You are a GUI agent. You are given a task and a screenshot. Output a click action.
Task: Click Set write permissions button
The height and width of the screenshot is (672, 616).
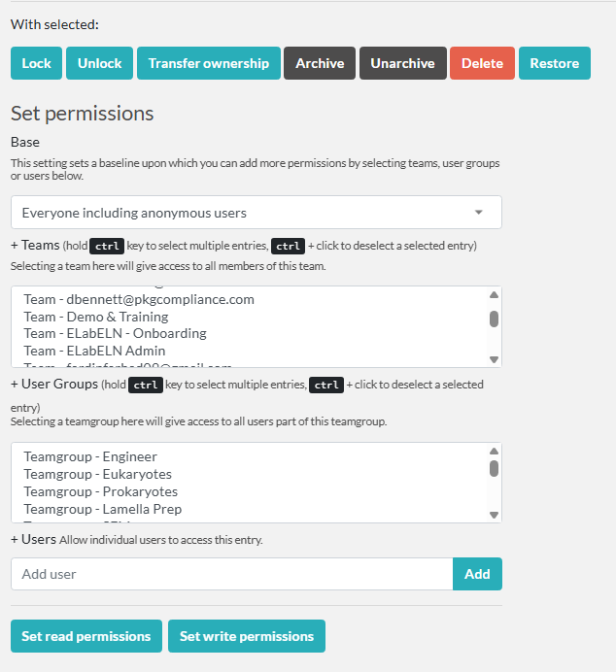click(x=247, y=636)
